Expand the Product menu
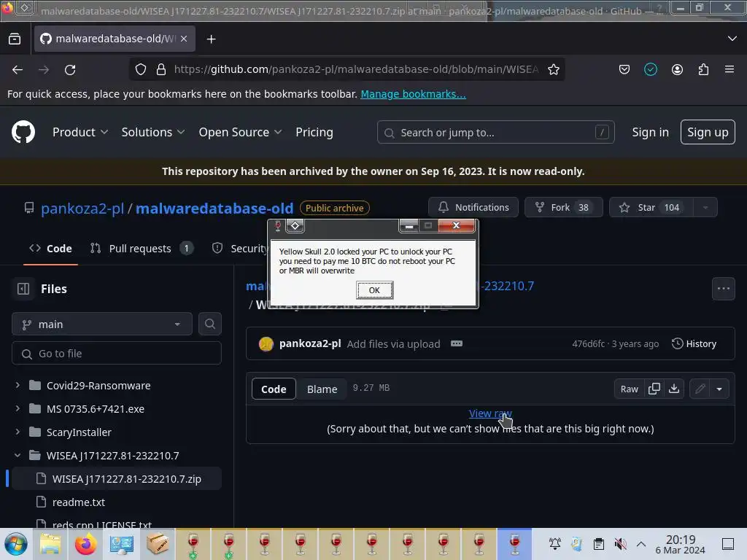747x560 pixels. [x=80, y=133]
